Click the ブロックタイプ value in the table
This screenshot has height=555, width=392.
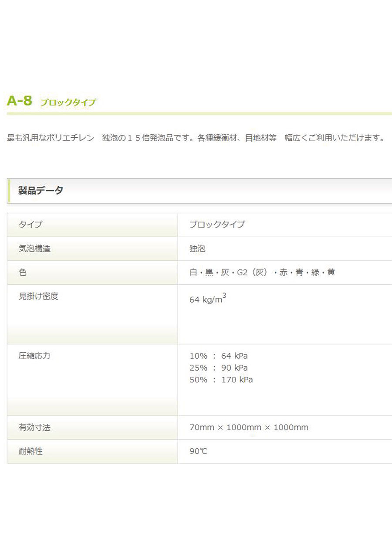217,225
